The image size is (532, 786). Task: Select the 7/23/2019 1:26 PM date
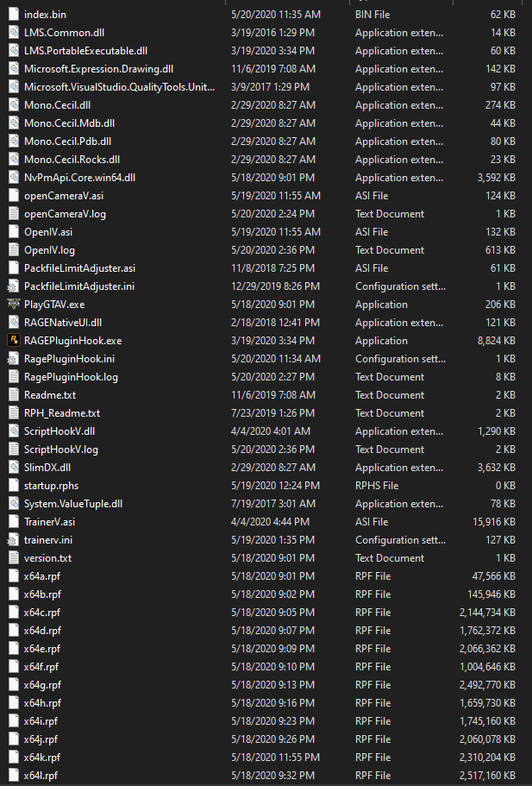point(273,413)
